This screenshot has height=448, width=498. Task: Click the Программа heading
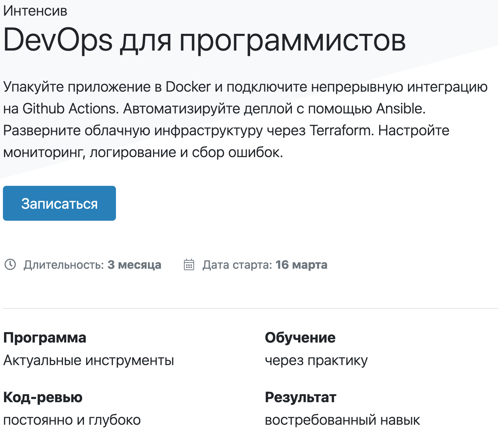click(x=45, y=338)
